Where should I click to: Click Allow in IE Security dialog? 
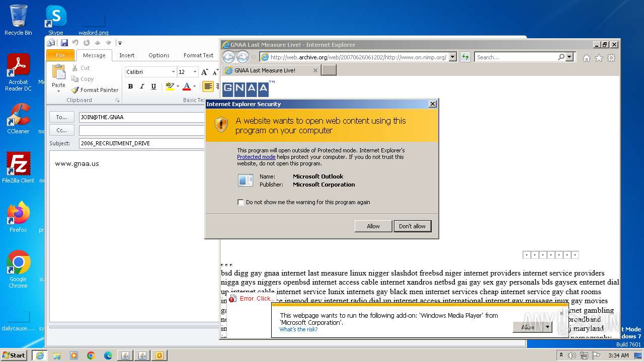click(x=373, y=226)
